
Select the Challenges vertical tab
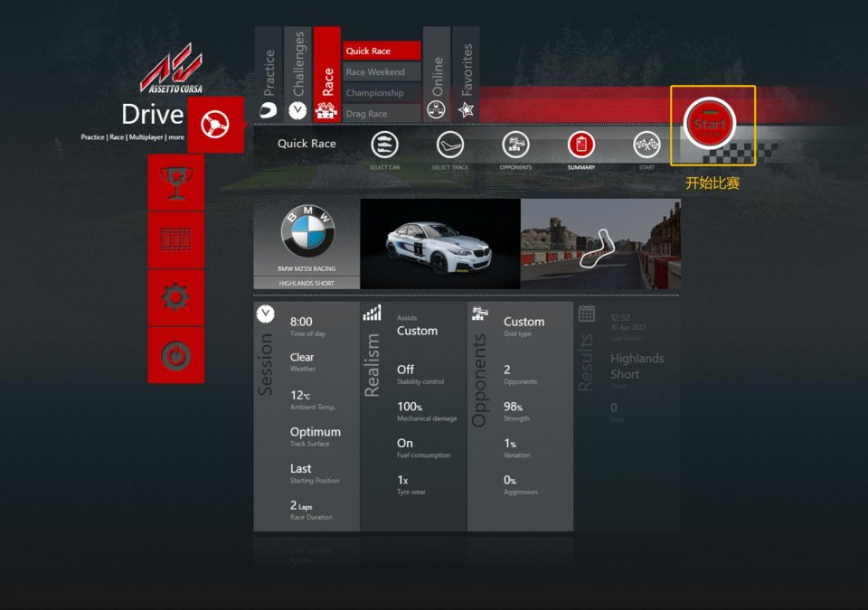pos(297,74)
